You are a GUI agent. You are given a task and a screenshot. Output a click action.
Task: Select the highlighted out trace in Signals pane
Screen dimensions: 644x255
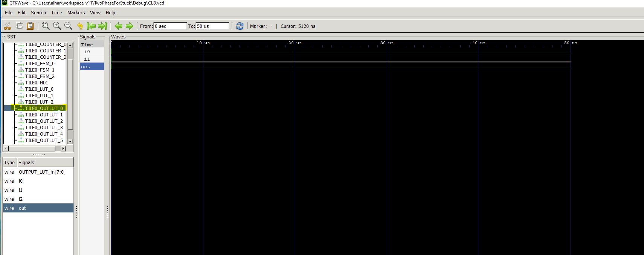pos(92,66)
